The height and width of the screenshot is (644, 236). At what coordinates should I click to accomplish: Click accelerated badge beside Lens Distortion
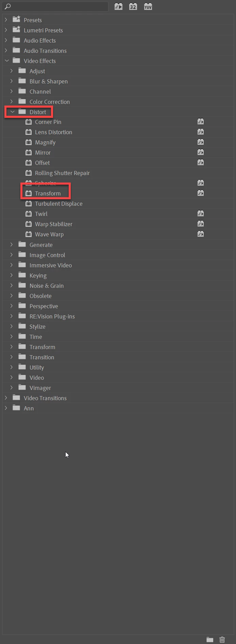201,132
